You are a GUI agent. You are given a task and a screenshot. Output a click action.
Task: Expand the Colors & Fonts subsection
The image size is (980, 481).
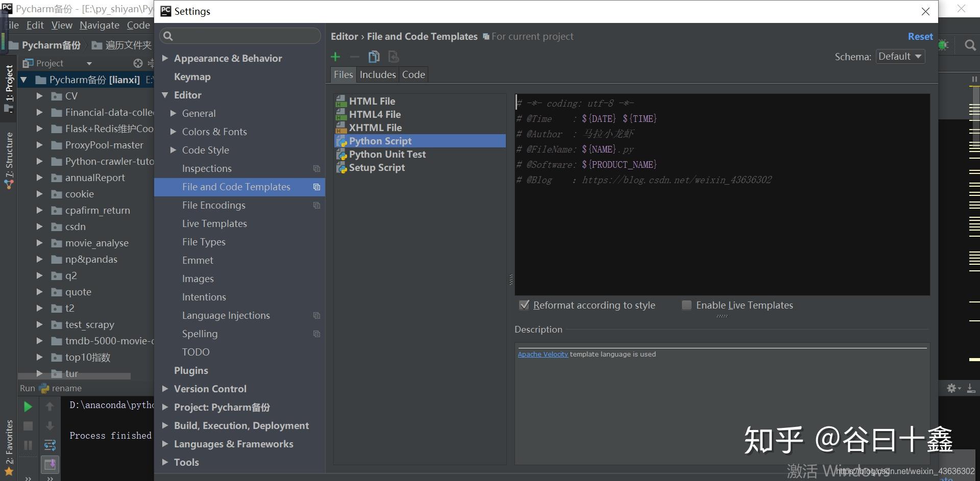click(x=173, y=132)
